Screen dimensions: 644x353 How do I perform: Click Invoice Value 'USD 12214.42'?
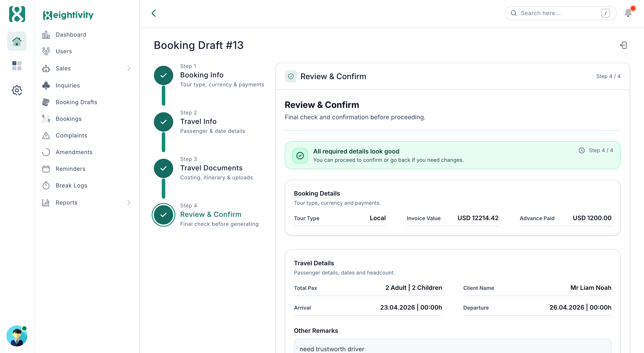(x=478, y=218)
